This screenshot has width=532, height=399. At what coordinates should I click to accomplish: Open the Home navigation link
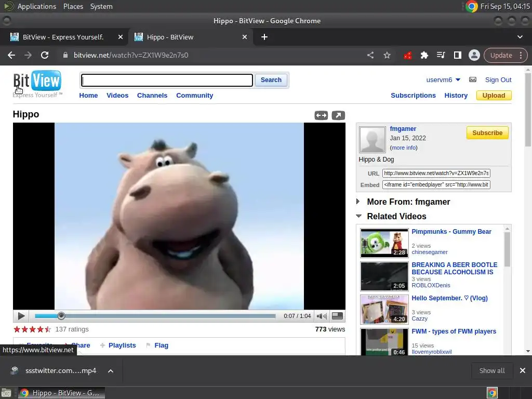[x=88, y=96]
